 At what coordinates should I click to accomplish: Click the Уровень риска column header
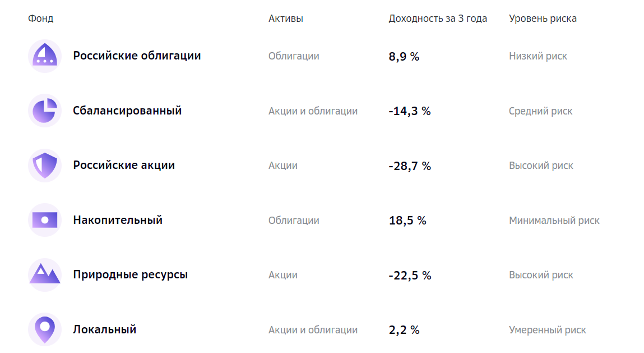(x=543, y=19)
